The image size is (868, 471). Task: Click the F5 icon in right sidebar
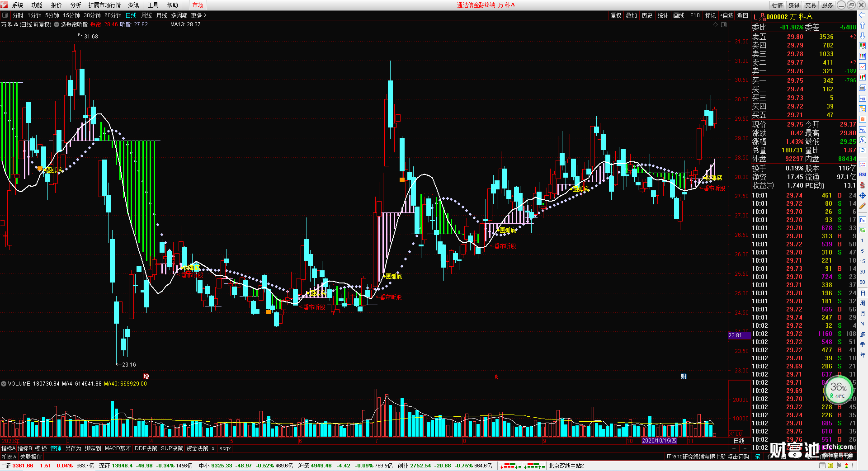coord(862,220)
